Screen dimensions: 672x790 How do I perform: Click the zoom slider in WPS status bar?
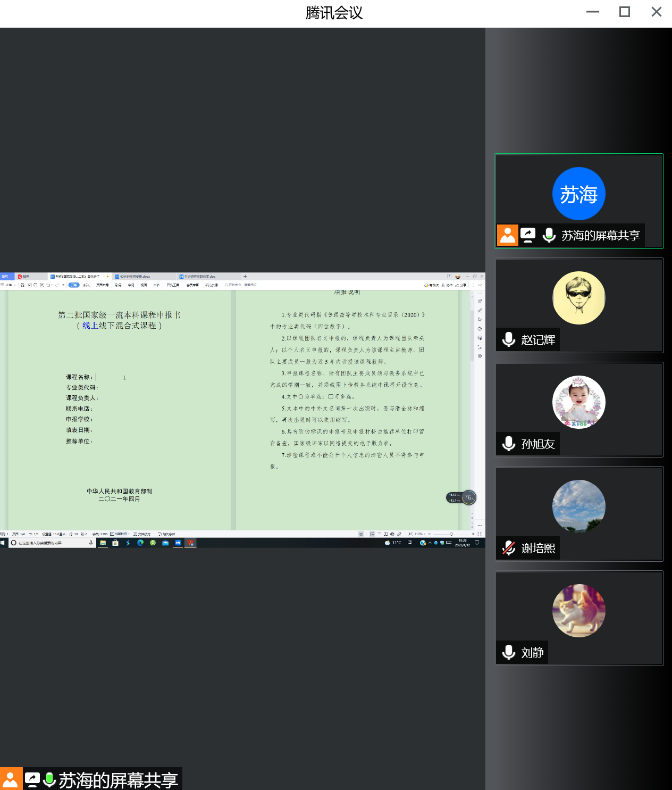click(451, 534)
